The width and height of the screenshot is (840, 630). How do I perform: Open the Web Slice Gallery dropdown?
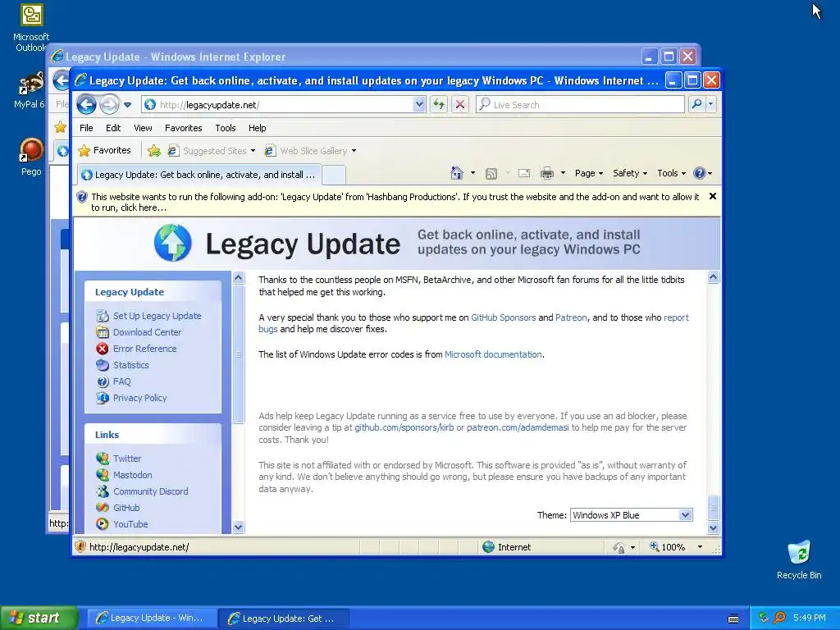[x=310, y=151]
